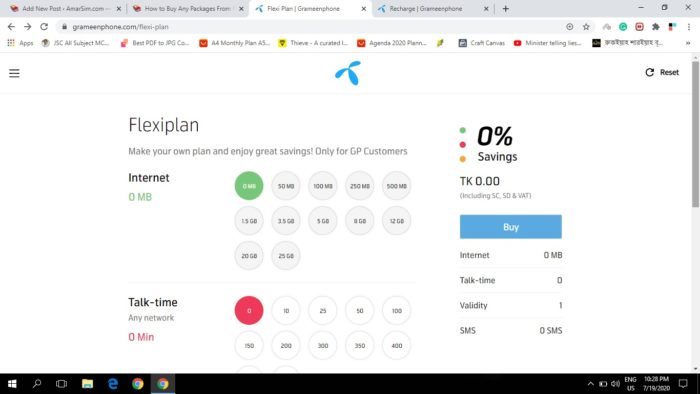Select the 5 GB internet option

coord(323,221)
